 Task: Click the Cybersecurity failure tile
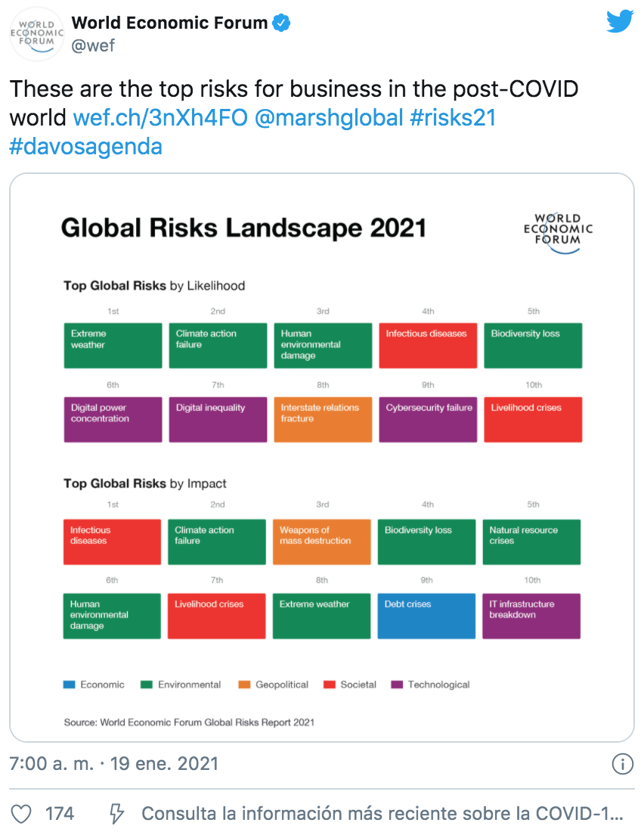428,420
